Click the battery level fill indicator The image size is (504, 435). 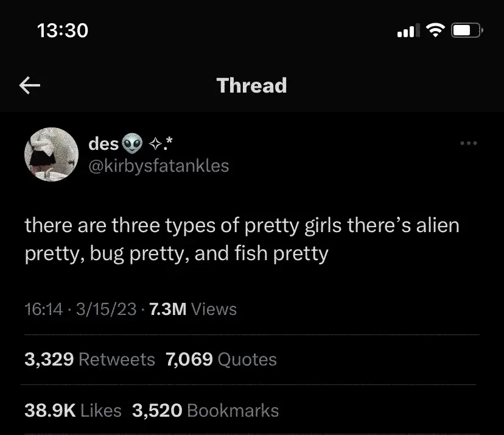pos(461,29)
